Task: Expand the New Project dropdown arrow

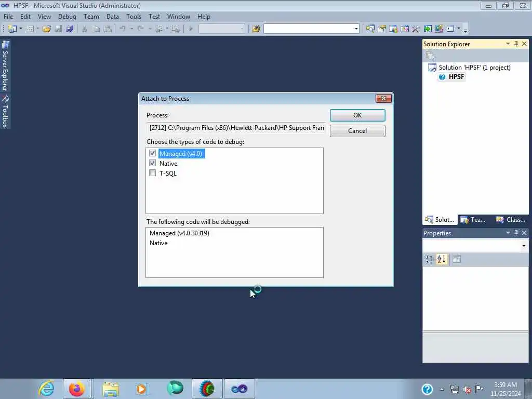Action: [x=21, y=29]
